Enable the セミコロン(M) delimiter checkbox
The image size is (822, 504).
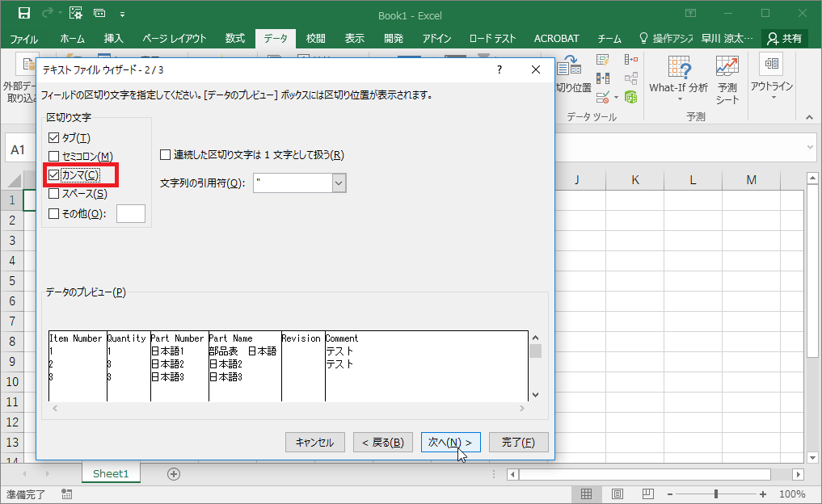click(x=54, y=156)
